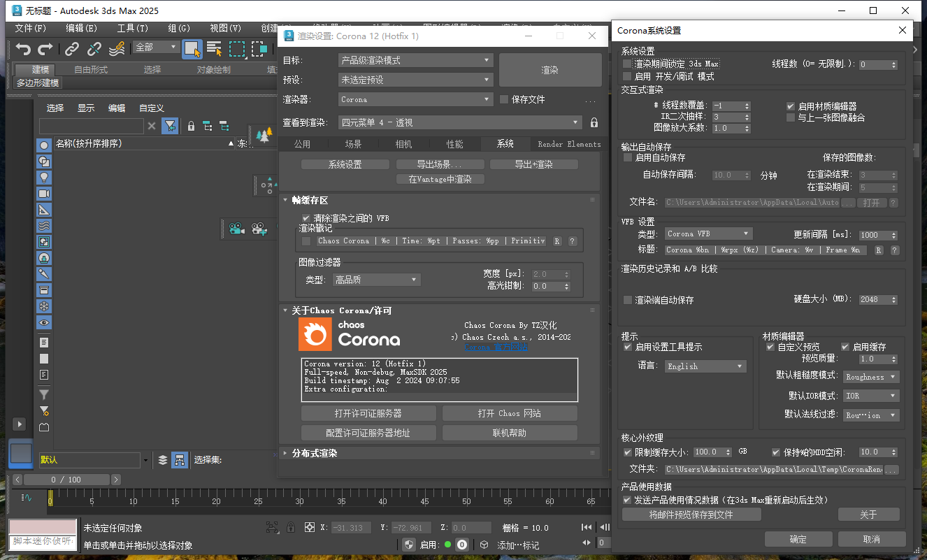Click the large Render button
Image resolution: width=927 pixels, height=560 pixels.
(550, 70)
